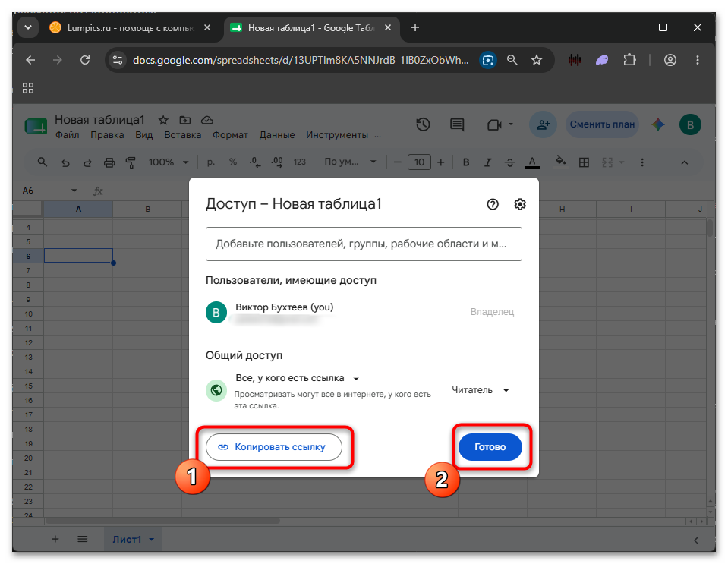
Task: Expand the «Все, у кого есть ссылка» dropdown
Action: tap(298, 378)
